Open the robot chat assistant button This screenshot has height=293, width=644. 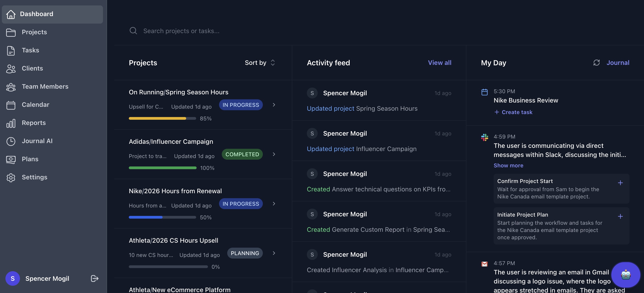point(625,275)
